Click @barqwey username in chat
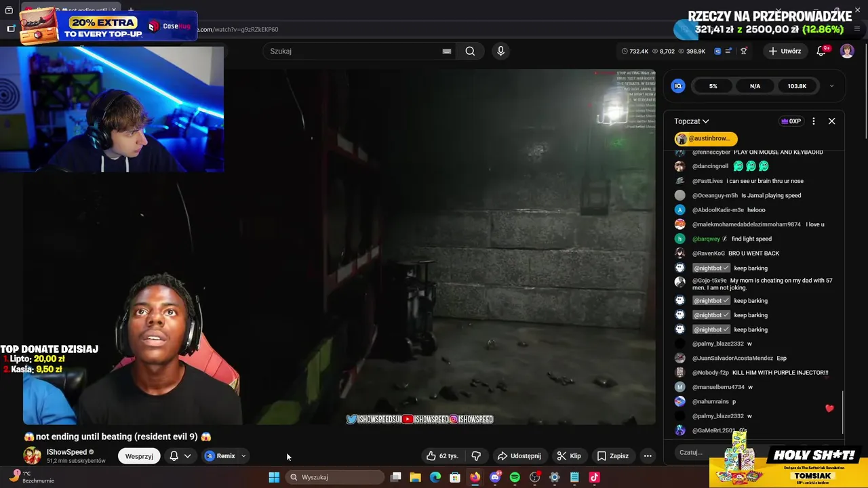 point(706,239)
